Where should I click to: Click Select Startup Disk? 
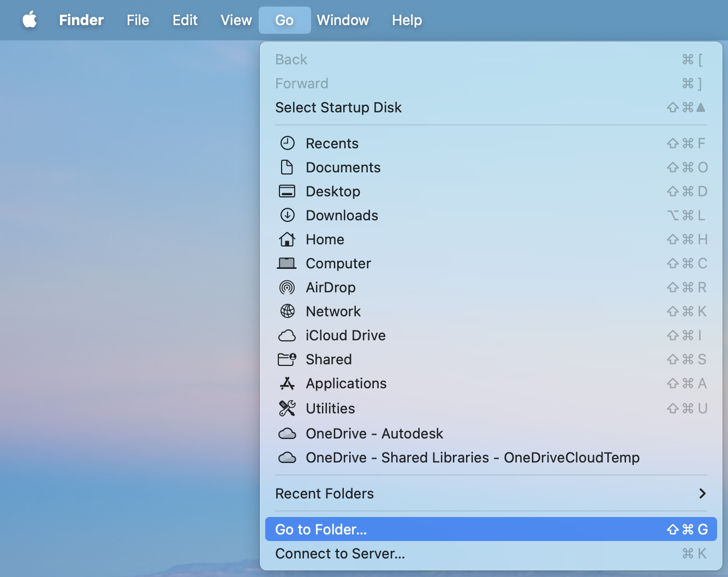pyautogui.click(x=338, y=107)
